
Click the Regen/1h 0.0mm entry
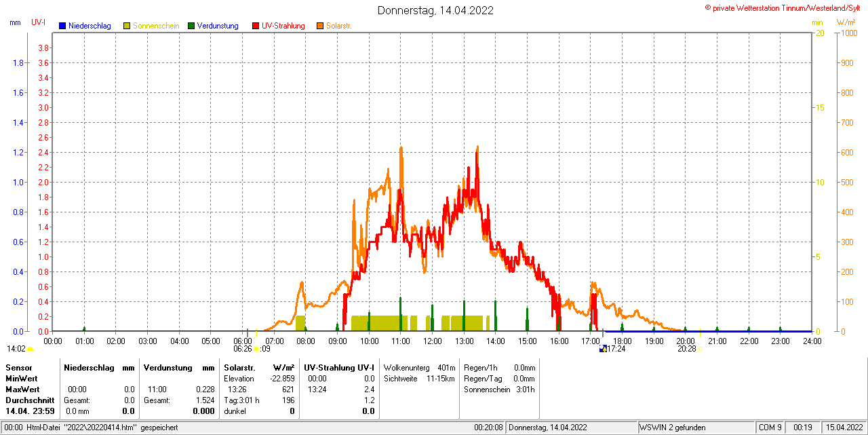[500, 367]
